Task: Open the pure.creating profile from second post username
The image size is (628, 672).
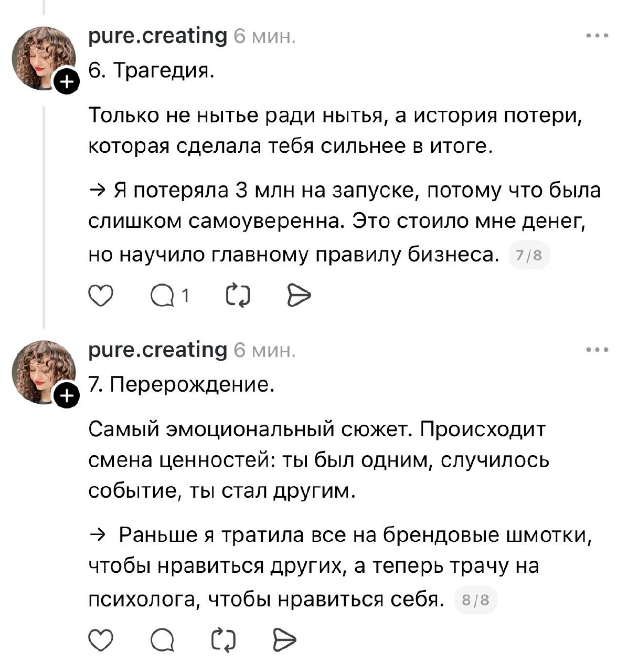Action: (157, 350)
